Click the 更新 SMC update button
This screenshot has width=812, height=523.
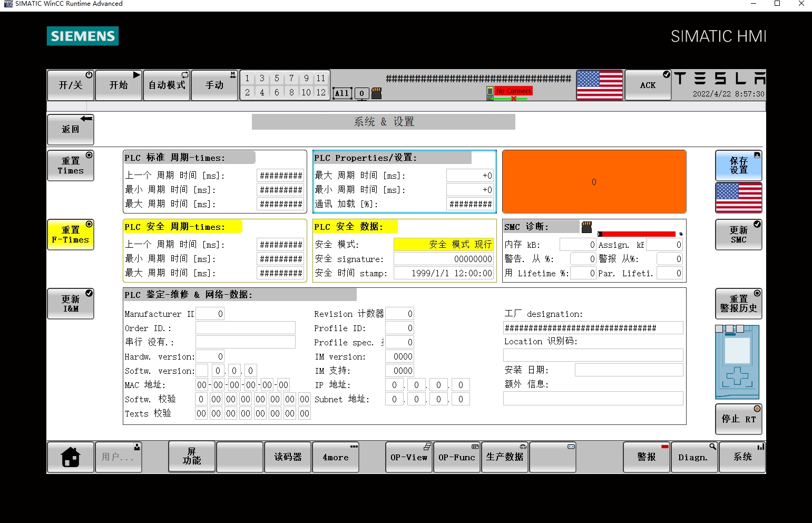click(x=738, y=235)
